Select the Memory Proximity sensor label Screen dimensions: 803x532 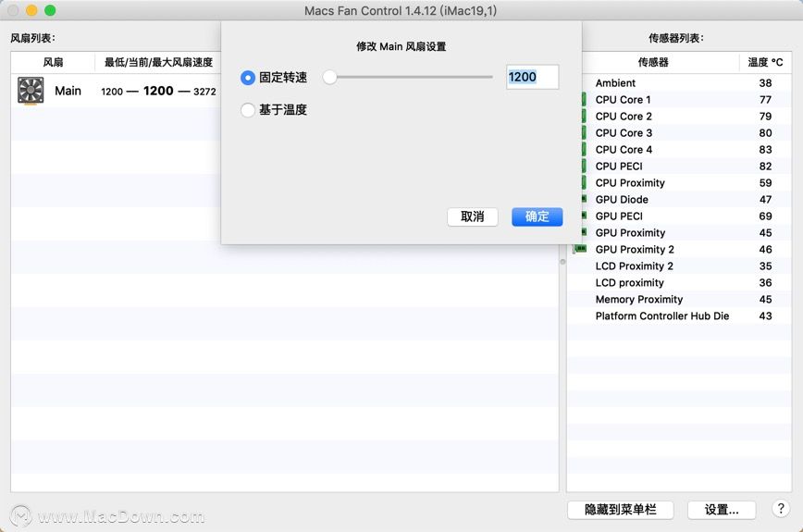638,299
